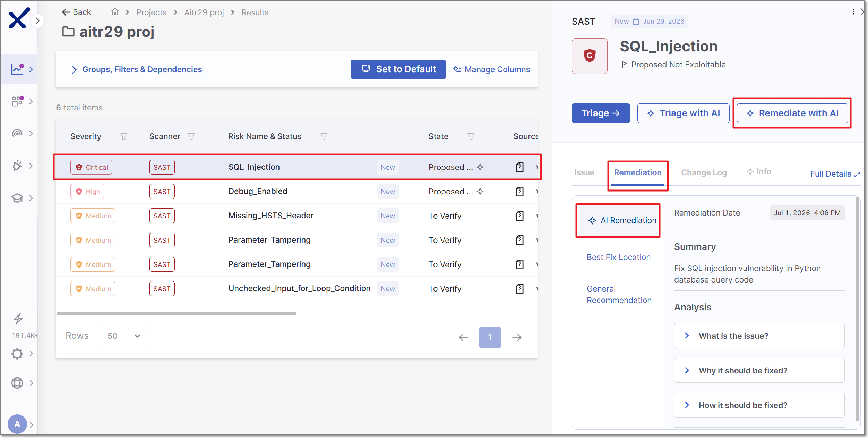Click the AI sparkle icon in Debug_Enabled state
The height and width of the screenshot is (438, 868).
pyautogui.click(x=480, y=191)
